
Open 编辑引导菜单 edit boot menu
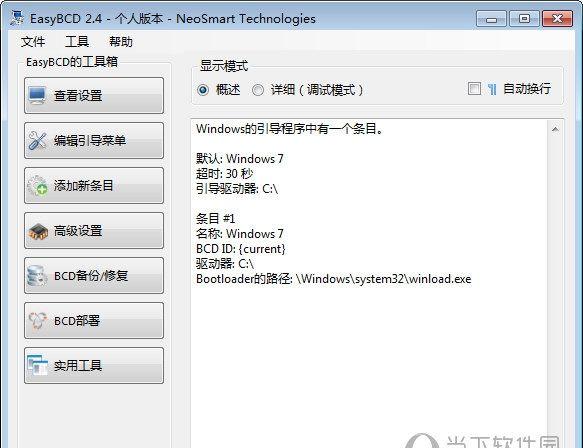pos(94,141)
